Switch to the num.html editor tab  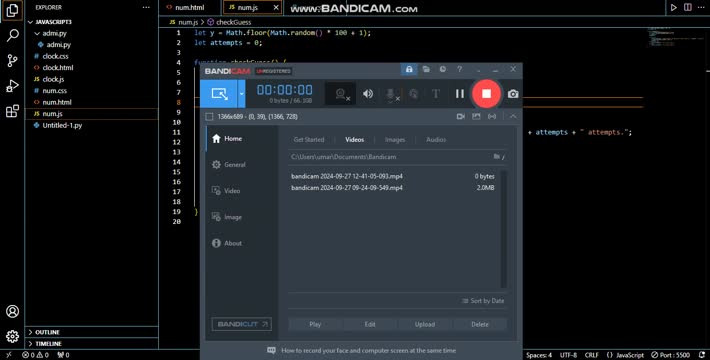[189, 7]
